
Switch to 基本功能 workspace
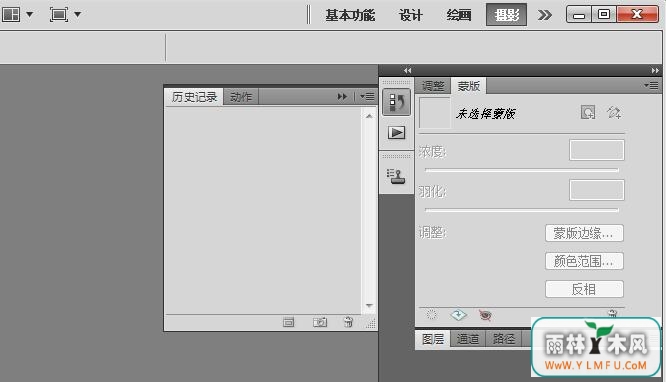pos(350,15)
